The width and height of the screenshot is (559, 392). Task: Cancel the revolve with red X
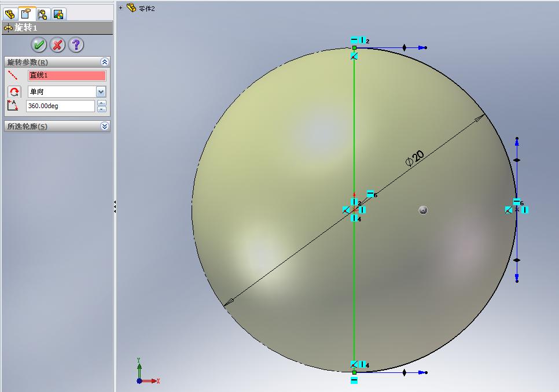click(57, 45)
